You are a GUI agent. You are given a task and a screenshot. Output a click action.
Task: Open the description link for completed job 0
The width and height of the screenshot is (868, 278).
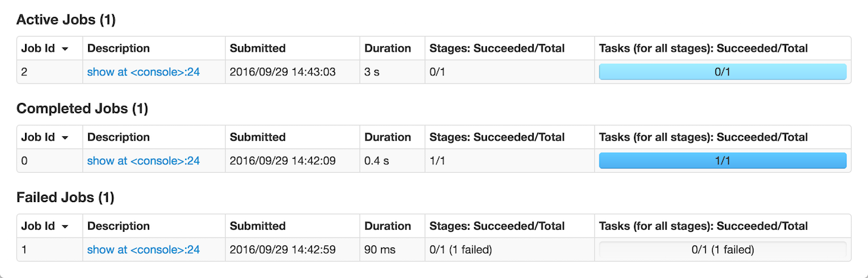[143, 161]
